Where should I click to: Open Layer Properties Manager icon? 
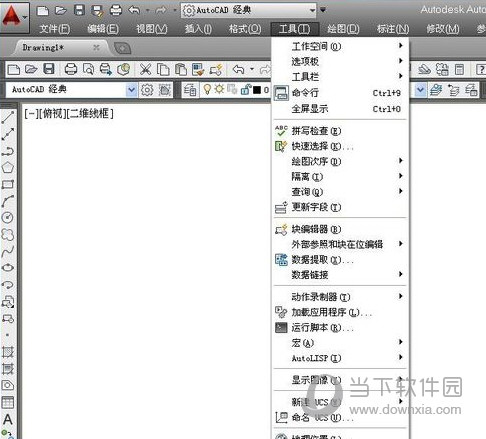[x=190, y=90]
